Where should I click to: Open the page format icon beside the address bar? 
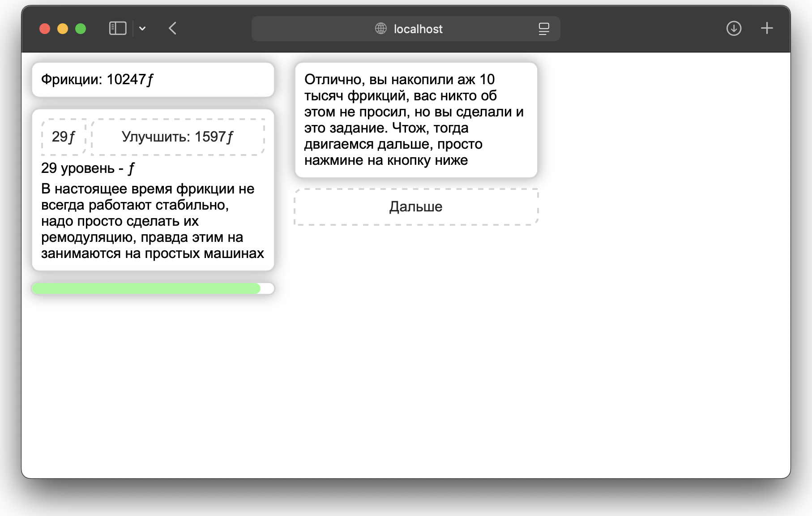544,28
